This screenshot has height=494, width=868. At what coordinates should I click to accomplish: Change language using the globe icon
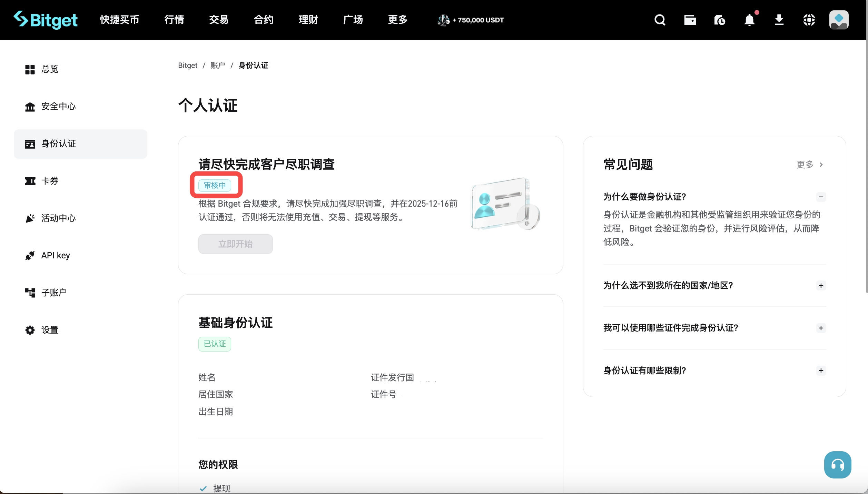coord(809,20)
